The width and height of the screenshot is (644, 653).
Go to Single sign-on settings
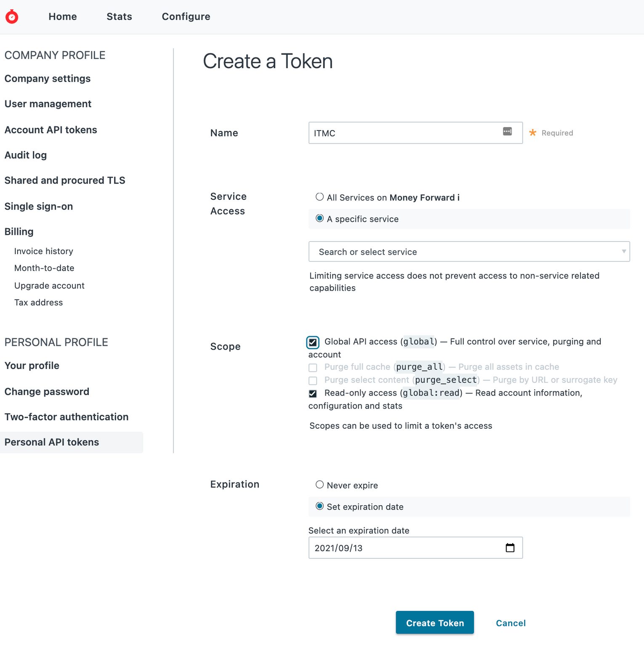pyautogui.click(x=39, y=207)
